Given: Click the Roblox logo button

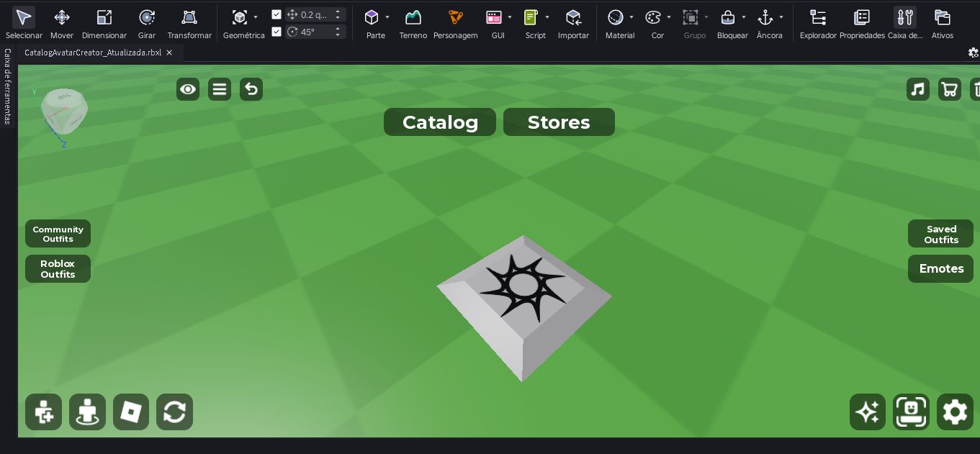Looking at the screenshot, I should pyautogui.click(x=131, y=412).
